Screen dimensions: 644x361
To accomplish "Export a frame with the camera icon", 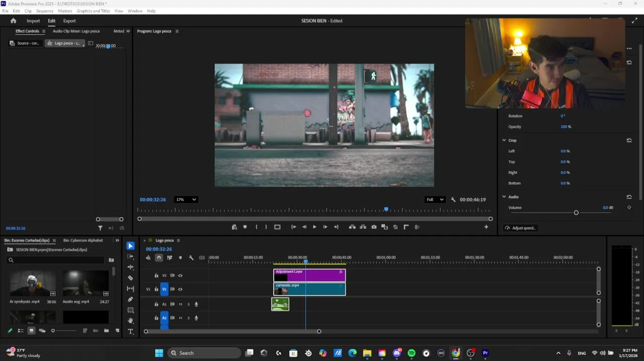I will [x=374, y=227].
